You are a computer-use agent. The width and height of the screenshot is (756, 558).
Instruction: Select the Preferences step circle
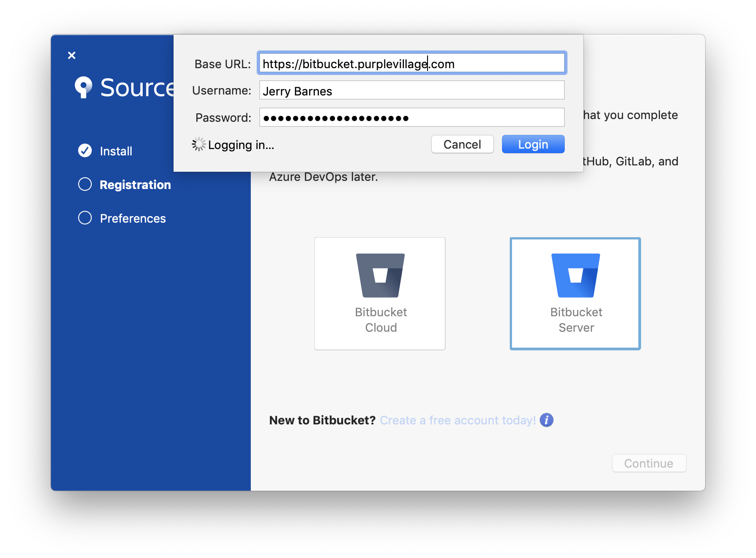[85, 218]
